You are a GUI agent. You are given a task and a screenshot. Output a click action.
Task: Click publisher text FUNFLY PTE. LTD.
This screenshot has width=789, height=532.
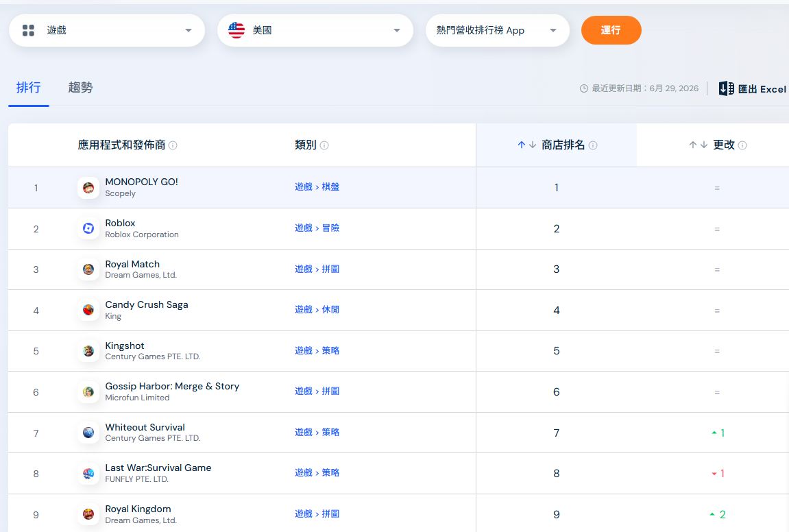point(137,479)
